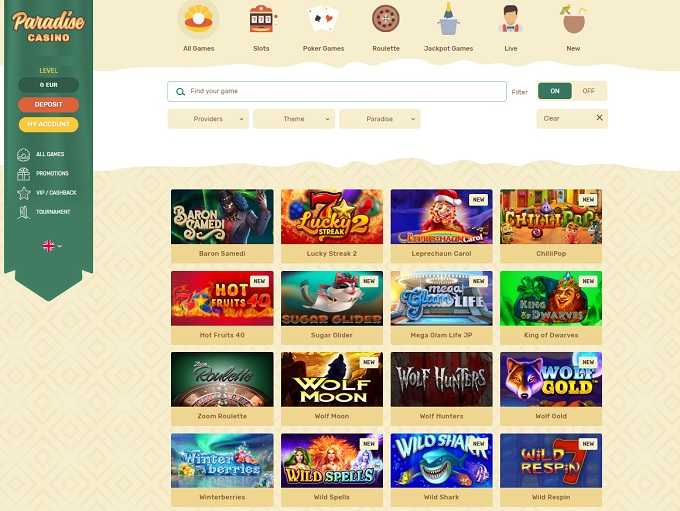Focus the Find your game search field
This screenshot has height=511, width=680.
coord(337,92)
